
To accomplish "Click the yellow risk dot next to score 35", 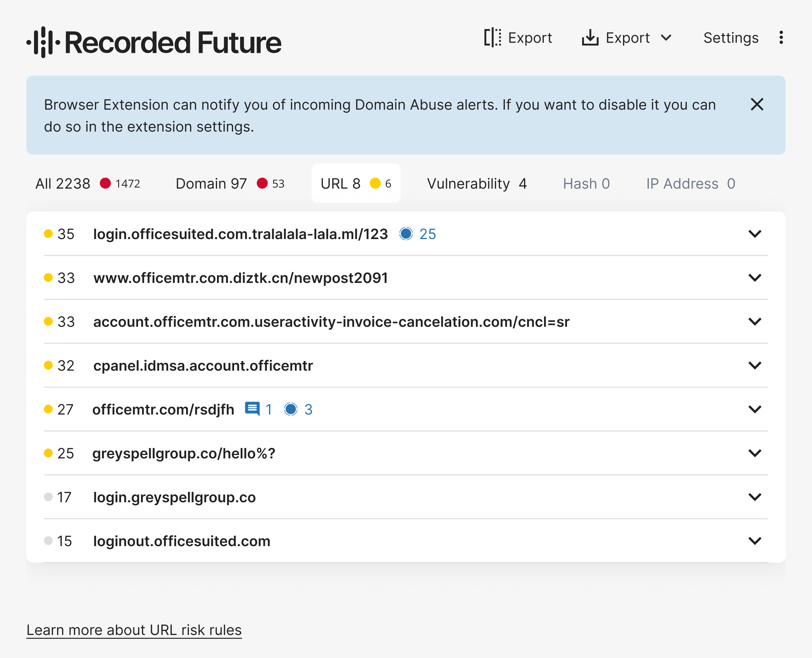I will click(x=49, y=234).
